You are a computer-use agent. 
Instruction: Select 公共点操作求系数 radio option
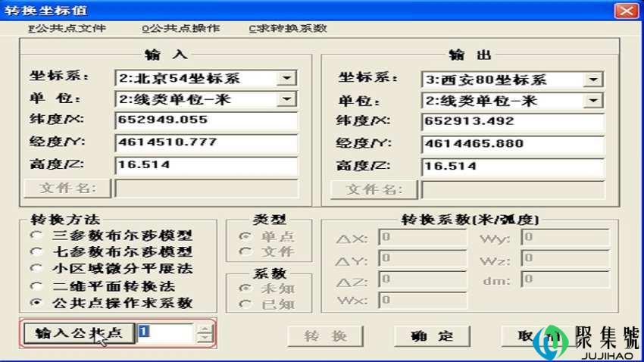click(36, 303)
